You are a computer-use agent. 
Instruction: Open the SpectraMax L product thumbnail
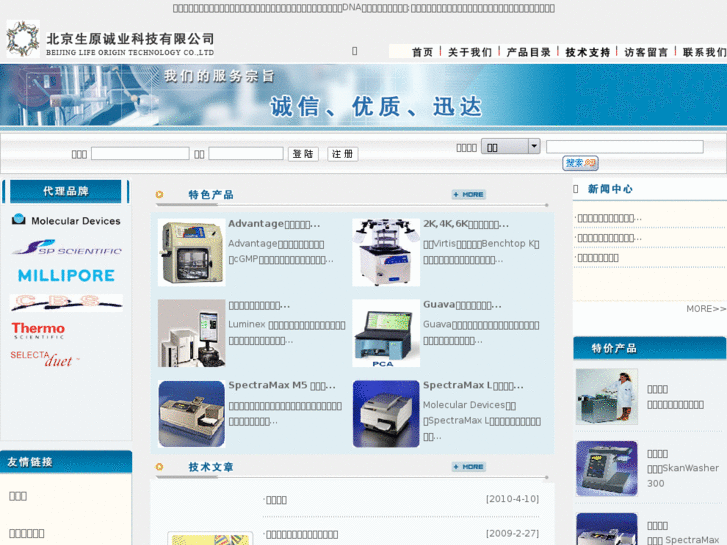coord(386,414)
